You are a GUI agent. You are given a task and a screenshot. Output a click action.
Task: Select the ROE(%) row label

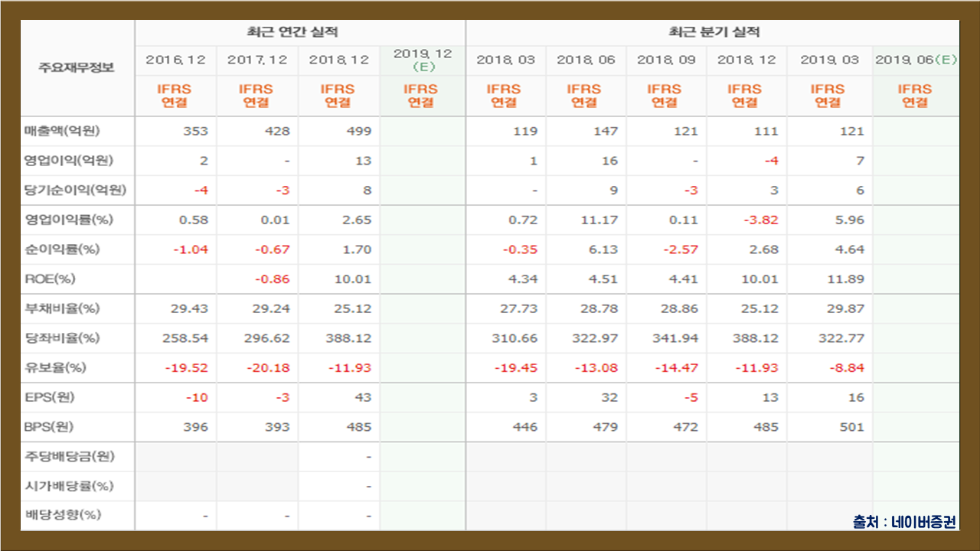(x=51, y=279)
